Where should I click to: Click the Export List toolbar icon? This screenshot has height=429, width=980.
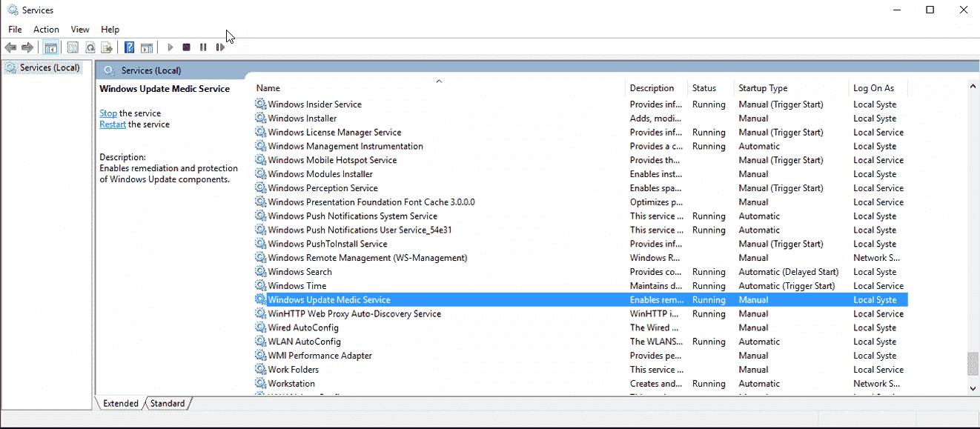[107, 47]
